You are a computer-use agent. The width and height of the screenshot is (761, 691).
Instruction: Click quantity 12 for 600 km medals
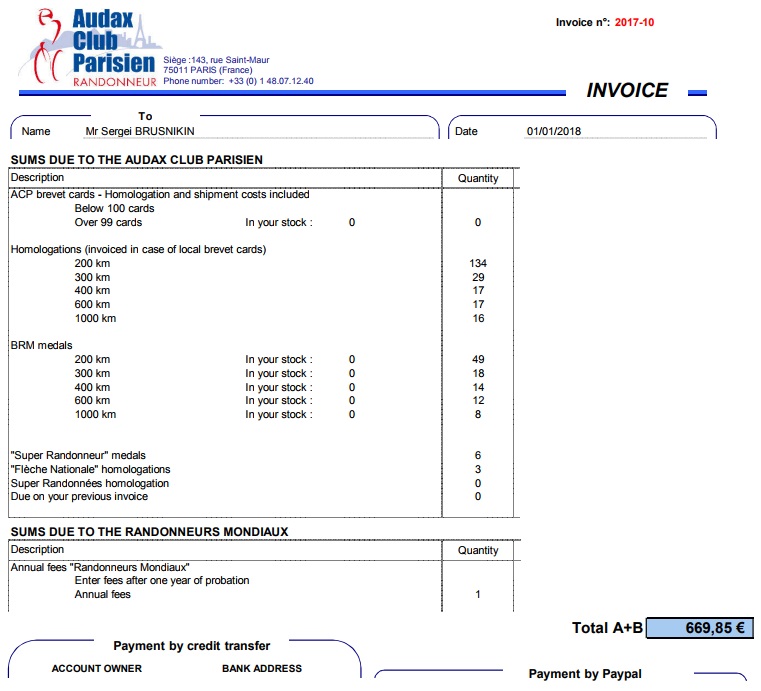pyautogui.click(x=478, y=401)
